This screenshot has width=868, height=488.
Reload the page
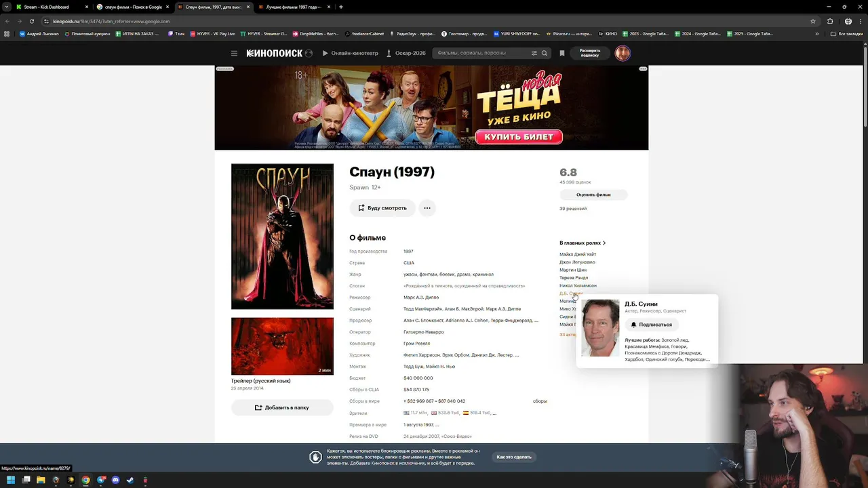[32, 21]
